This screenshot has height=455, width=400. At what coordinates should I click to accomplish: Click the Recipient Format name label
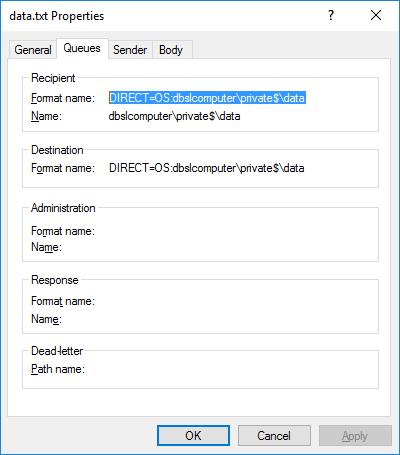(x=63, y=98)
